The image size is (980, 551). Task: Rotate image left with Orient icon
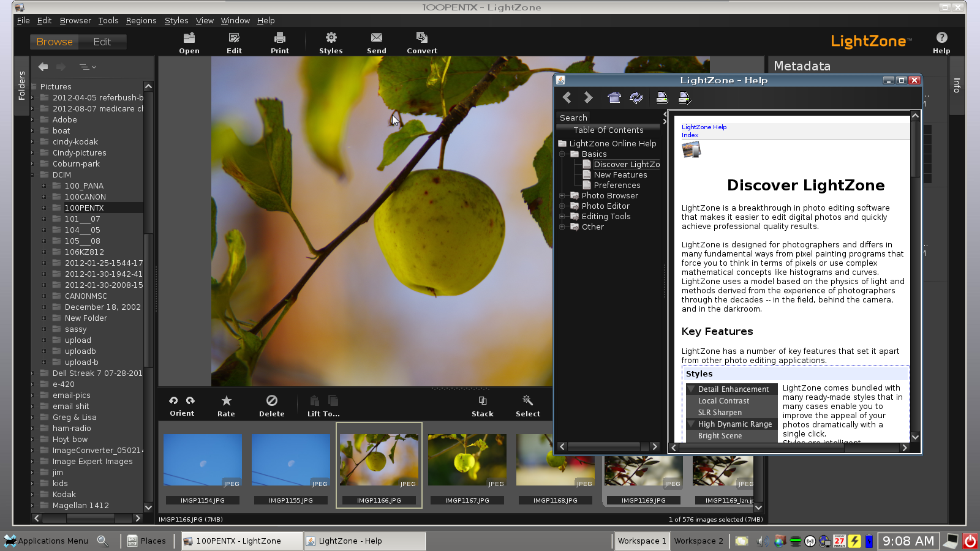coord(173,400)
